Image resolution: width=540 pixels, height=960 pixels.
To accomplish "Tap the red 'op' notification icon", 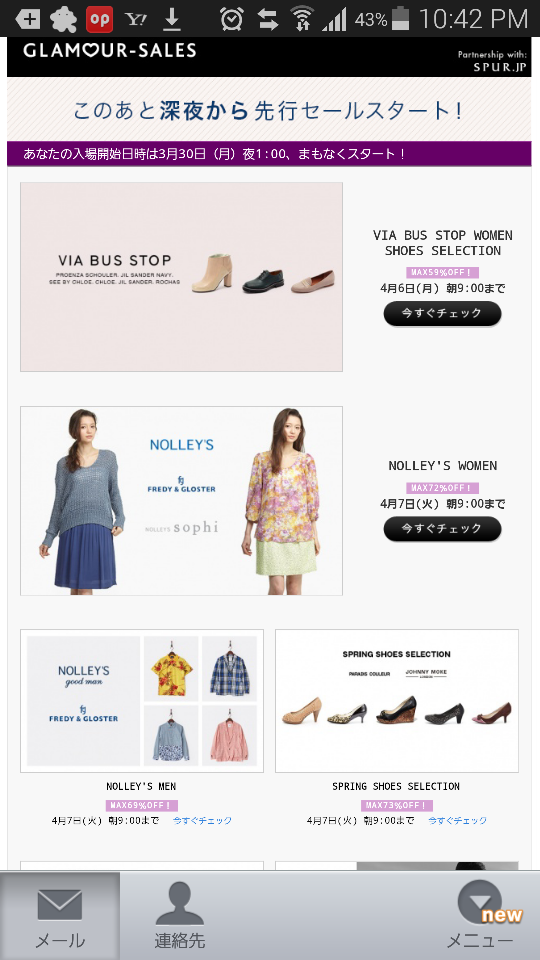I will click(x=99, y=20).
